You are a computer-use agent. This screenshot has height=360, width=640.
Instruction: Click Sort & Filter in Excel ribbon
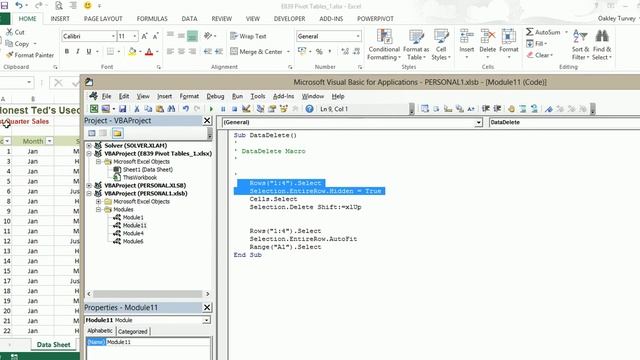pos(580,45)
